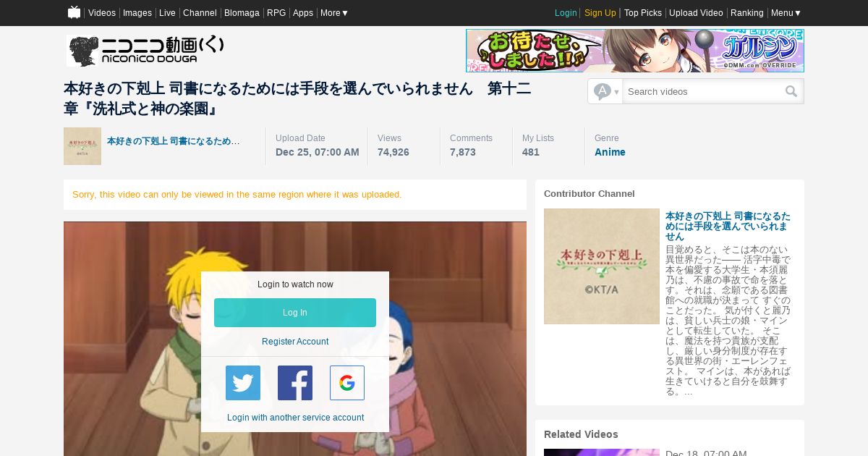The image size is (868, 456).
Task: Log in with Twitter icon
Action: pos(243,383)
